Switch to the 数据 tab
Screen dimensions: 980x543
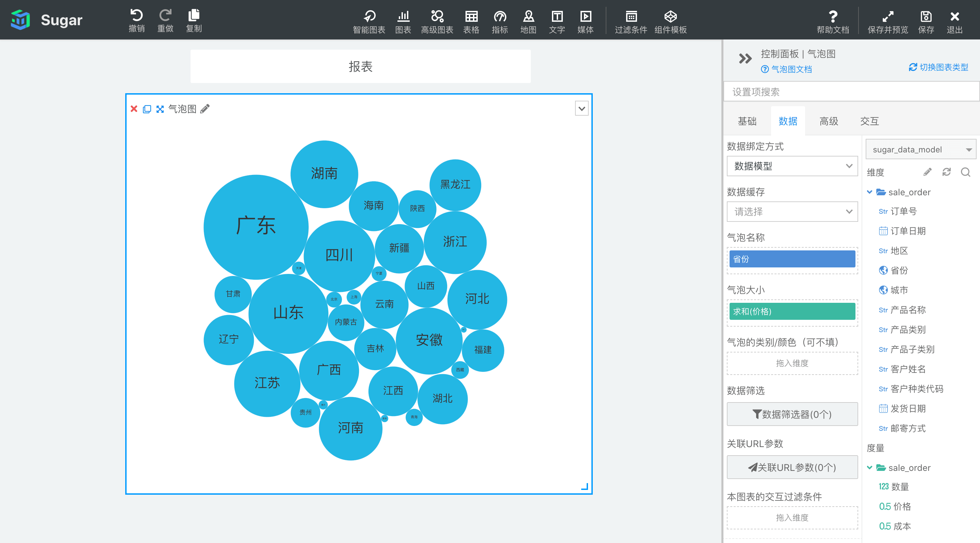tap(788, 121)
